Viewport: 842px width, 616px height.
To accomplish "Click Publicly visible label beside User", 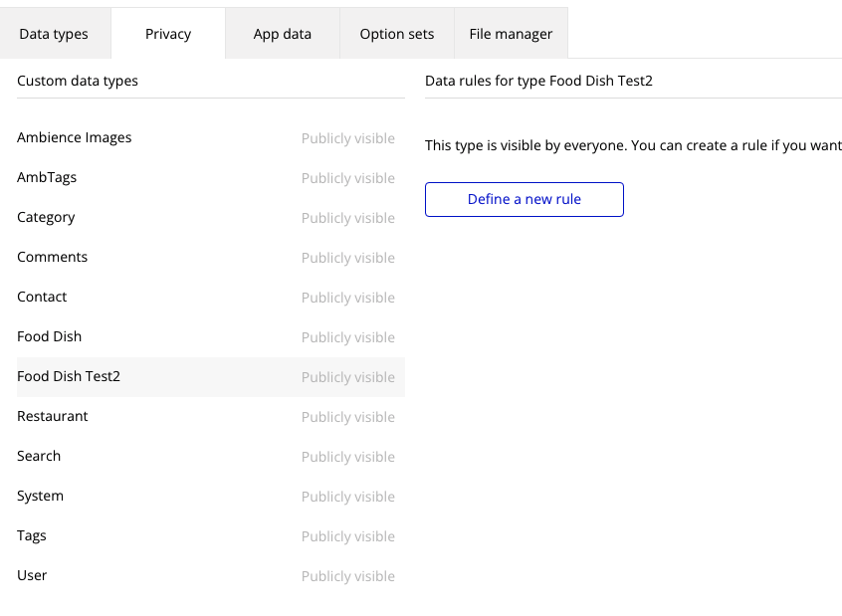I will 348,576.
